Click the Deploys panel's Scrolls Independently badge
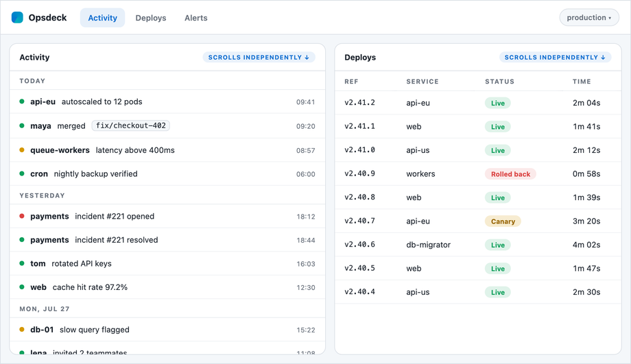Viewport: 631px width, 364px height. coord(555,57)
